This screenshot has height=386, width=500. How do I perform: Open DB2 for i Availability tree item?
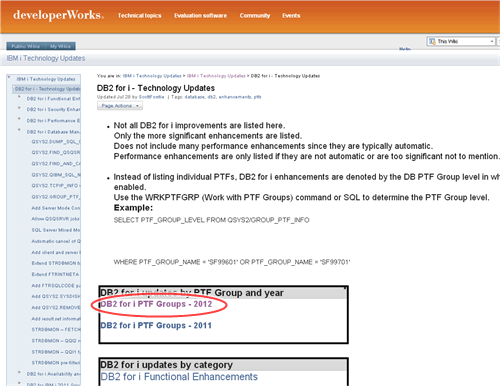tap(53, 374)
